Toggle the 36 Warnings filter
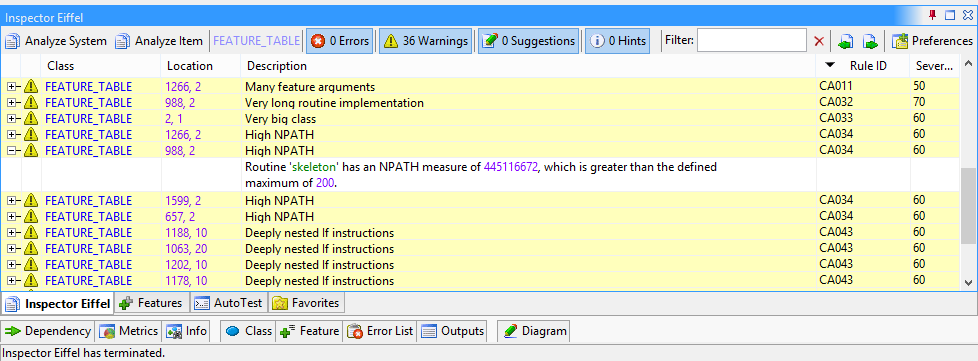 coord(426,41)
